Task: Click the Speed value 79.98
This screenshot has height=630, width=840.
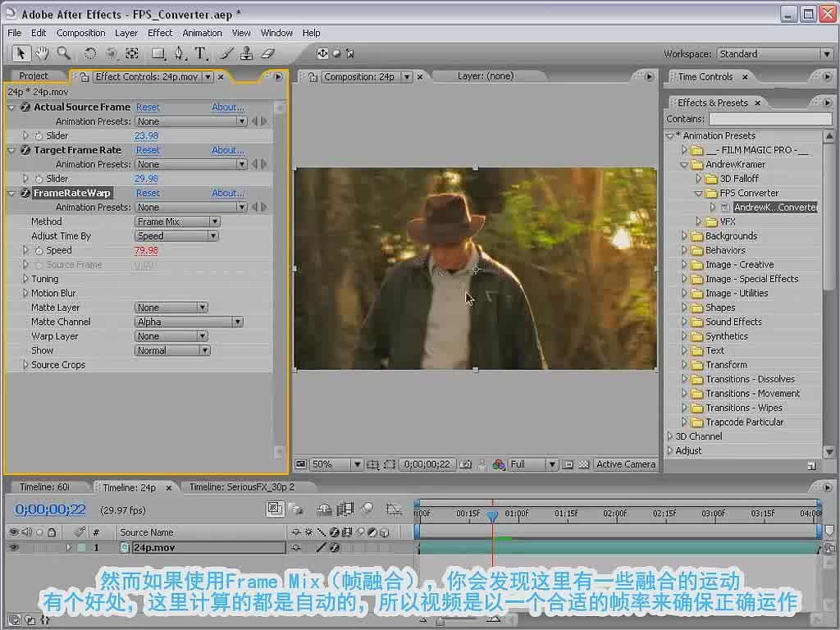Action: (x=146, y=250)
